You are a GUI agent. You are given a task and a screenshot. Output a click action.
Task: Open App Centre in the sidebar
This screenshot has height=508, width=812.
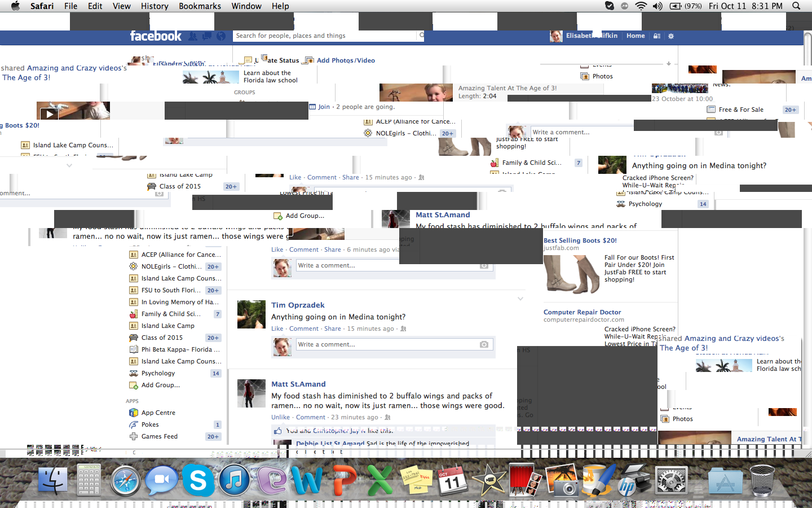[x=158, y=413]
